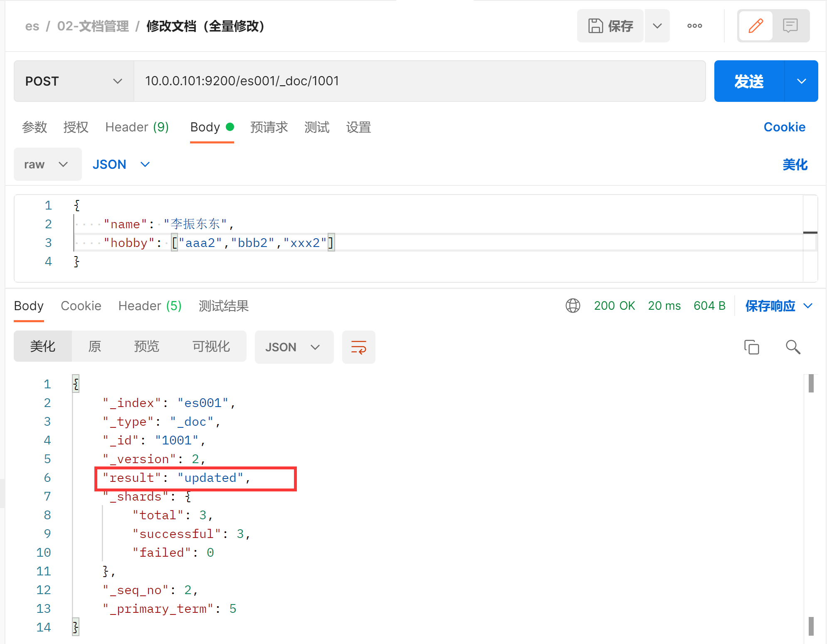This screenshot has height=644, width=827.
Task: Switch to the pencil edit mode icon
Action: pos(755,26)
